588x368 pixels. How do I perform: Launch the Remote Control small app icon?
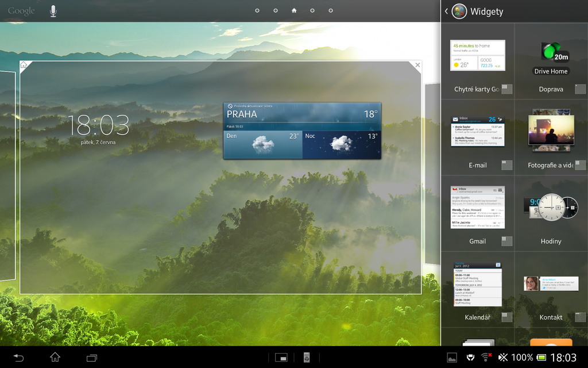(x=307, y=357)
